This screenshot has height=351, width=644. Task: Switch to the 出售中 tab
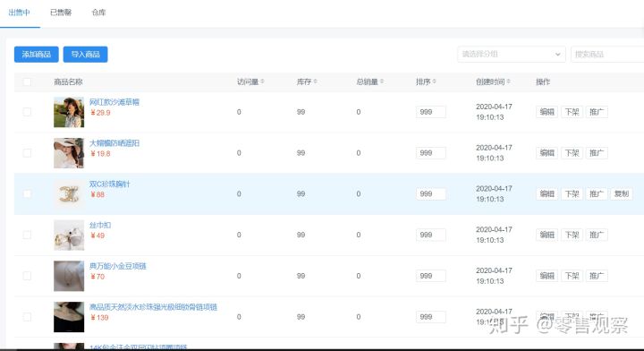pyautogui.click(x=20, y=13)
